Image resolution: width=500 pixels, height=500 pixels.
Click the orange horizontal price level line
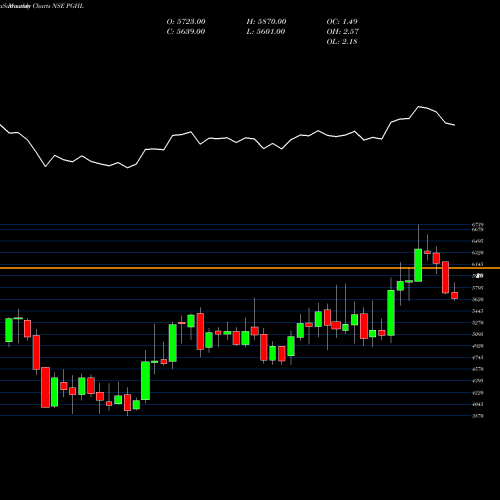point(250,268)
